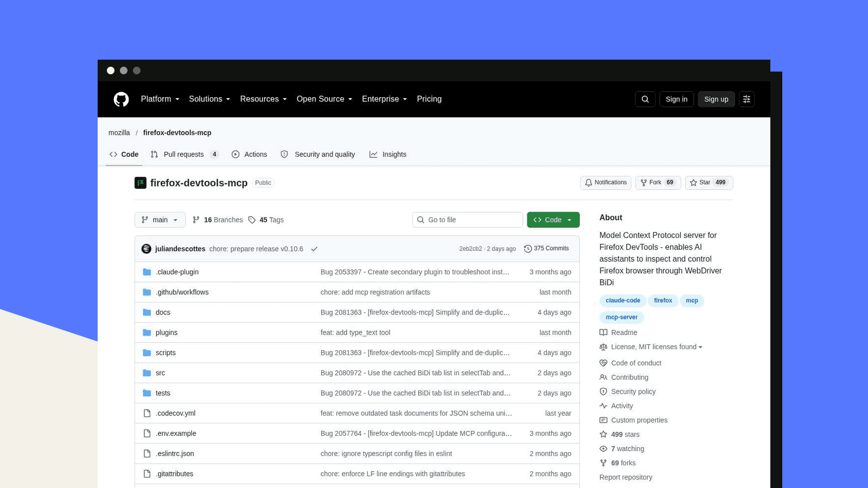Click the juliandescottes avatar icon
Screen dimensions: 868x488
(x=146, y=249)
